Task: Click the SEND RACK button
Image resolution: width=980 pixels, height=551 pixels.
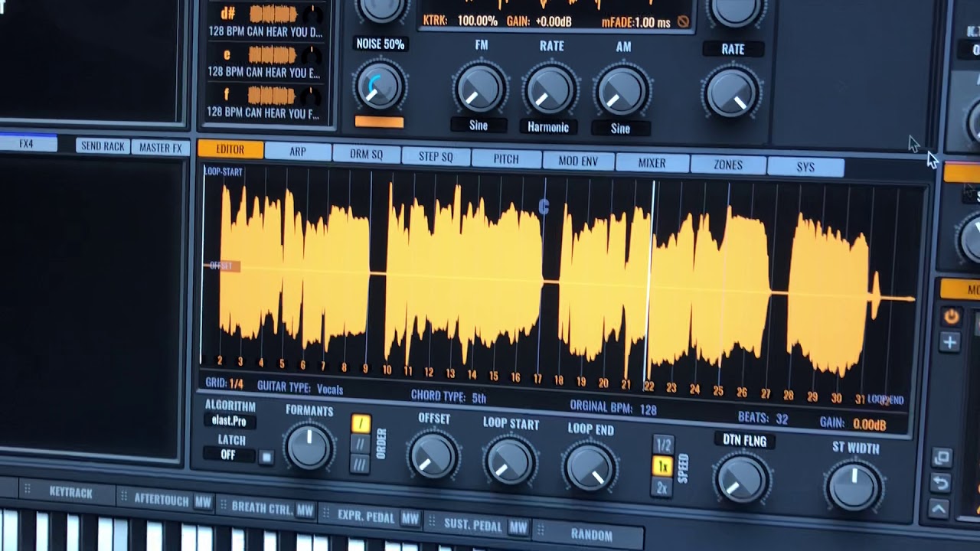Action: point(103,146)
